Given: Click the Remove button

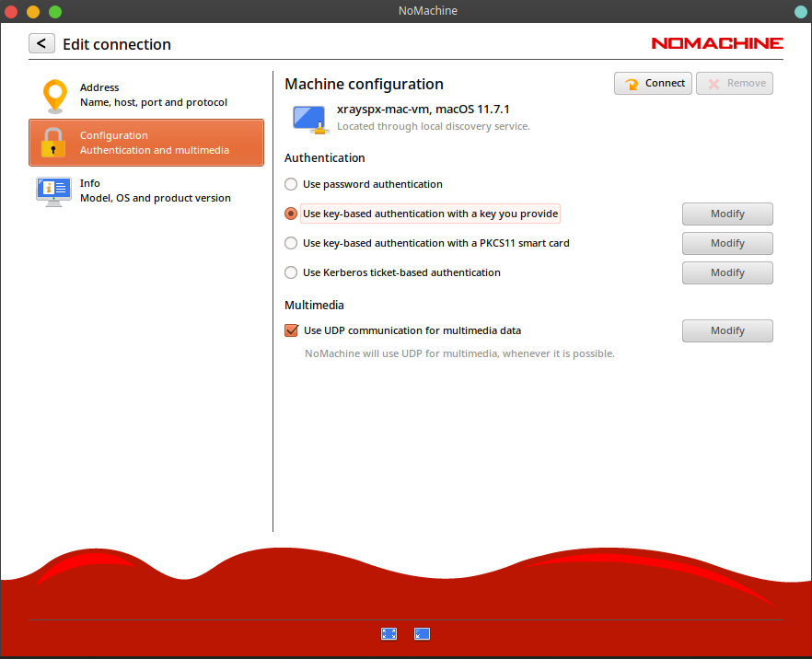Looking at the screenshot, I should [735, 84].
